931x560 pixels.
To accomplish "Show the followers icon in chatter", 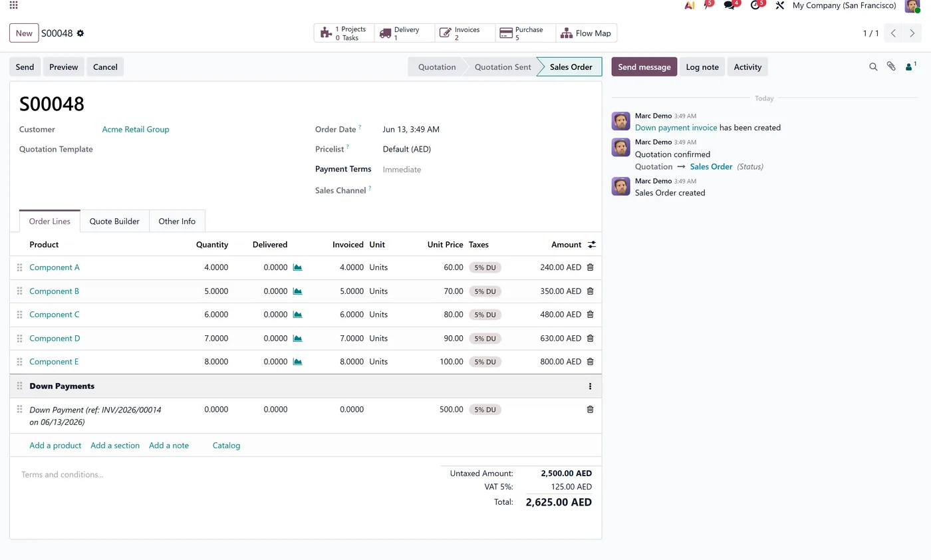I will [911, 66].
